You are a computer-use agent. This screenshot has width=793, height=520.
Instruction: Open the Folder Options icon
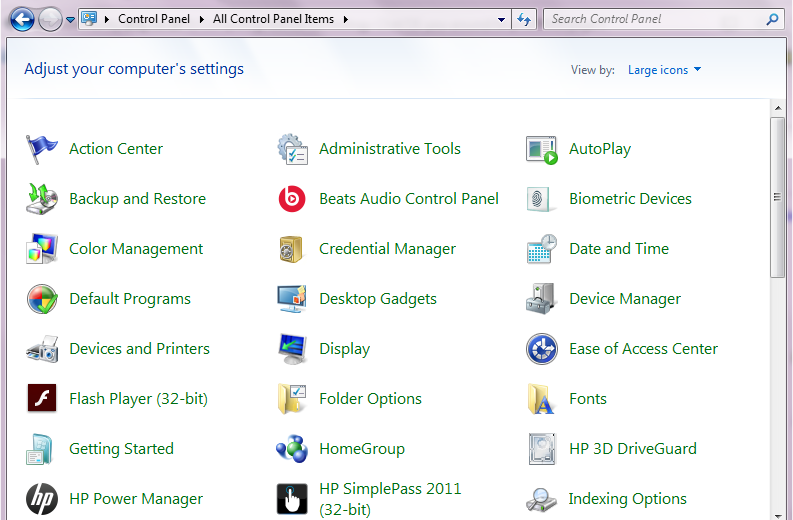click(x=292, y=399)
